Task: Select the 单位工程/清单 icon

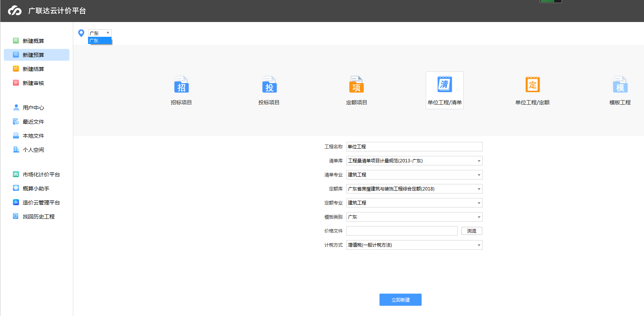Action: (x=445, y=84)
